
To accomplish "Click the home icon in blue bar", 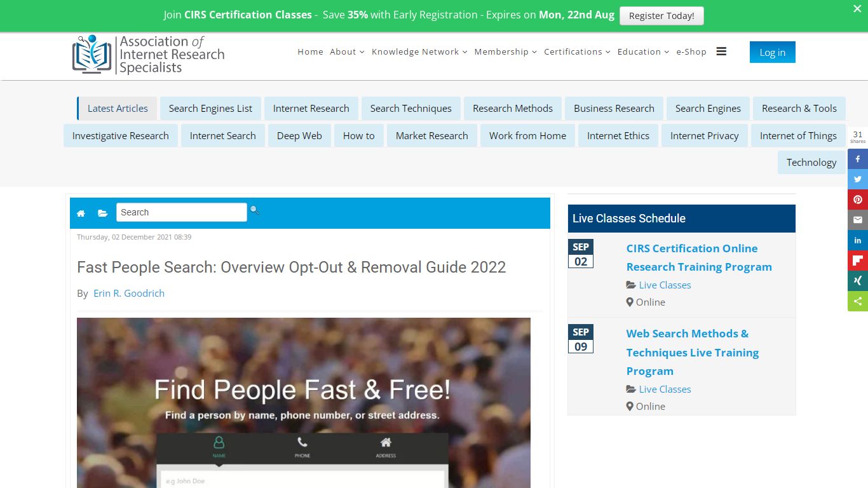I will [x=81, y=213].
